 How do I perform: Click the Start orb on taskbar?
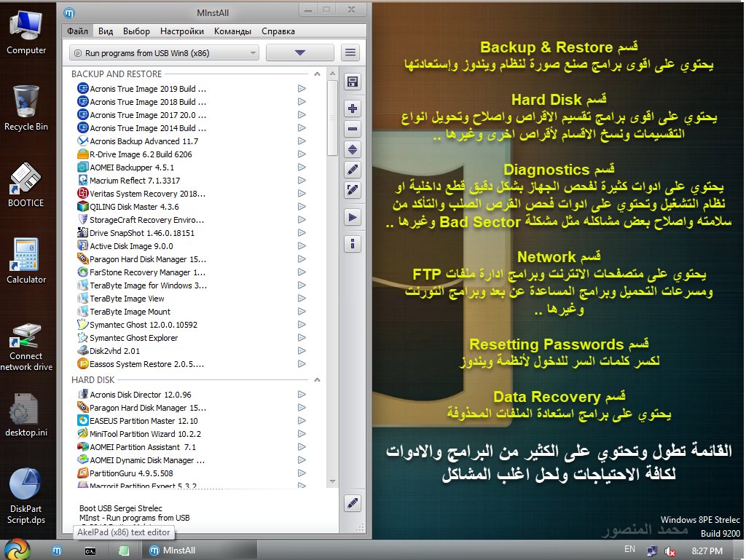(x=17, y=550)
